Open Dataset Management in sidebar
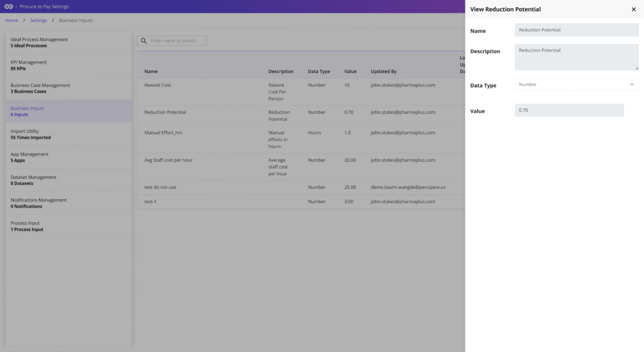This screenshot has height=352, width=644. pos(68,180)
